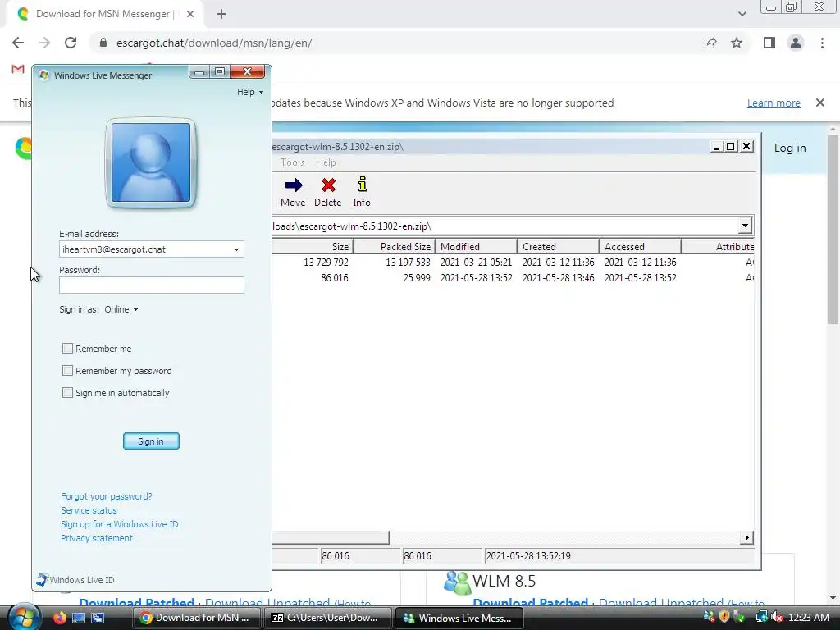This screenshot has width=840, height=630.
Task: Sort by Modified column header
Action: 476,246
